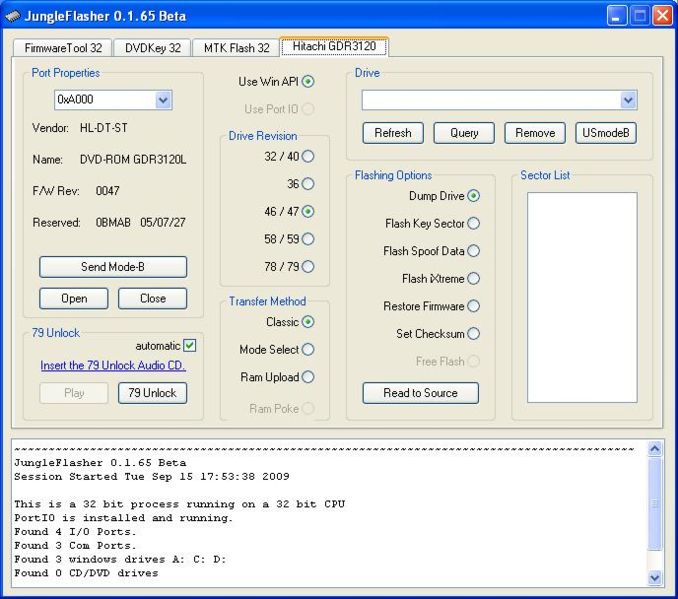Select Classic transfer method
Image resolution: width=678 pixels, height=599 pixels.
(x=308, y=322)
